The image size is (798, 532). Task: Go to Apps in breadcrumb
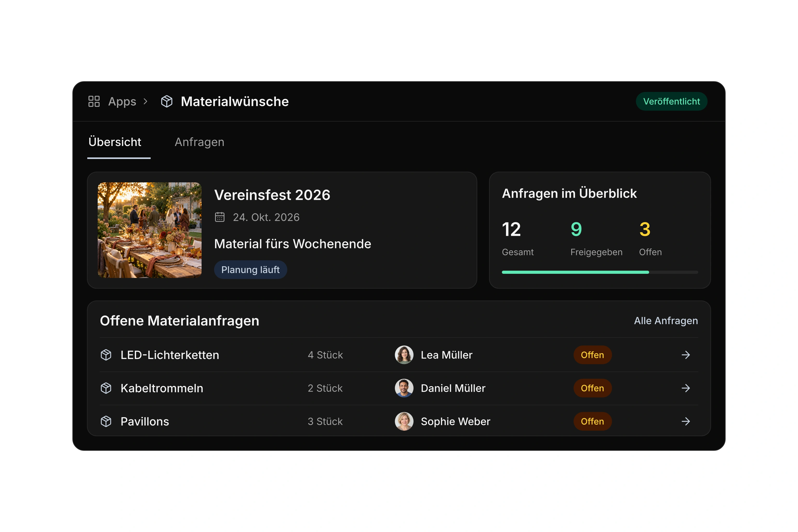[x=122, y=102]
